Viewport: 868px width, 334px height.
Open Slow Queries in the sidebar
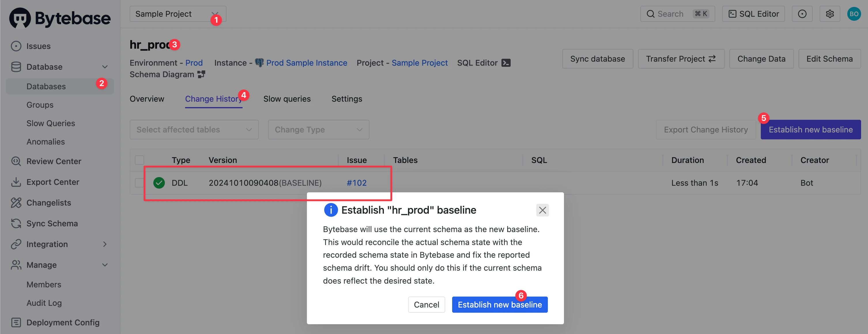point(50,123)
